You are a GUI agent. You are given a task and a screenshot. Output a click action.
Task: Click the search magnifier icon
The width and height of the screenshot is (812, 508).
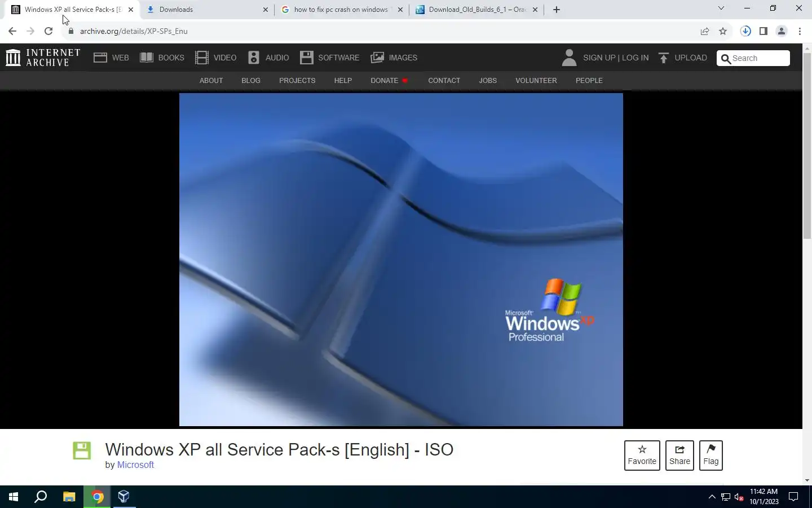click(726, 59)
